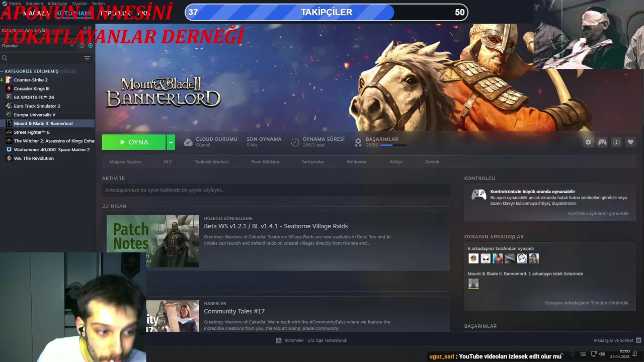The image size is (644, 362).
Task: Click downloads icon in bottom bar
Action: 279,340
